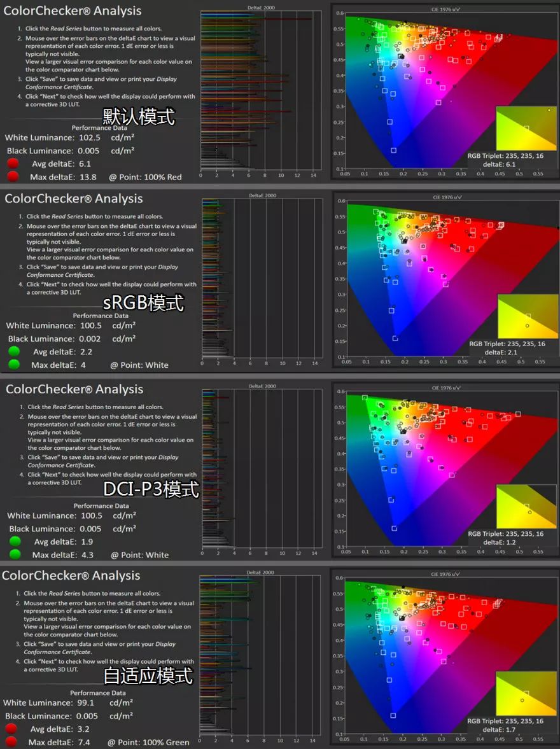Click the red indicator beside Max deltaE 13.8
Viewport: 560px width, 749px height.
point(12,177)
